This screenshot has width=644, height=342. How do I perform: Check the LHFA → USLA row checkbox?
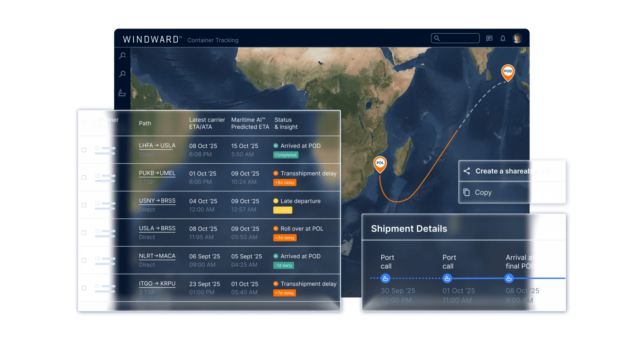pyautogui.click(x=84, y=150)
